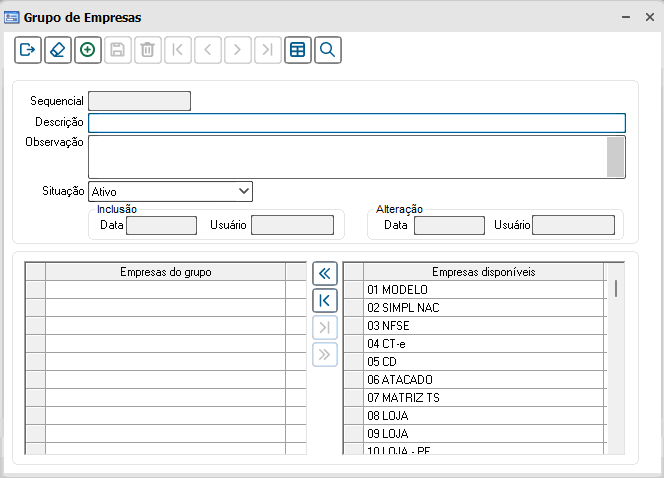Click double-left arrow to add all companies
Image resolution: width=664 pixels, height=478 pixels.
tap(325, 273)
